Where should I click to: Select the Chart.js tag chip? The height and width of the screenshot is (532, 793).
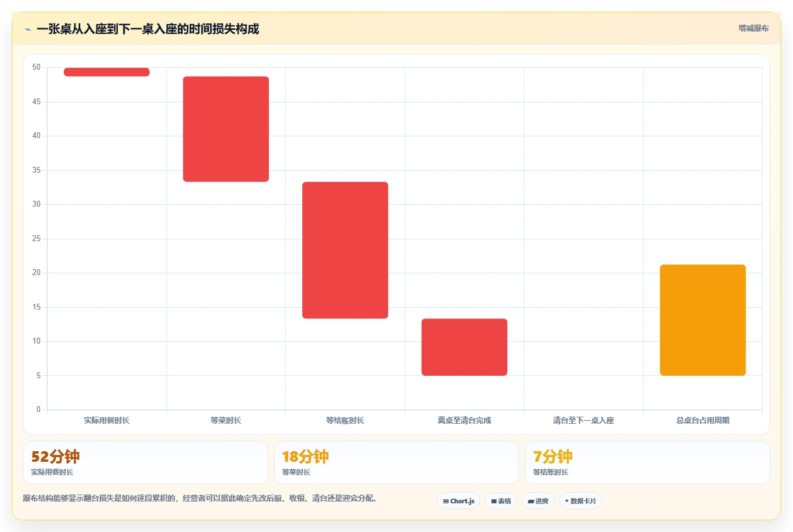tap(459, 501)
